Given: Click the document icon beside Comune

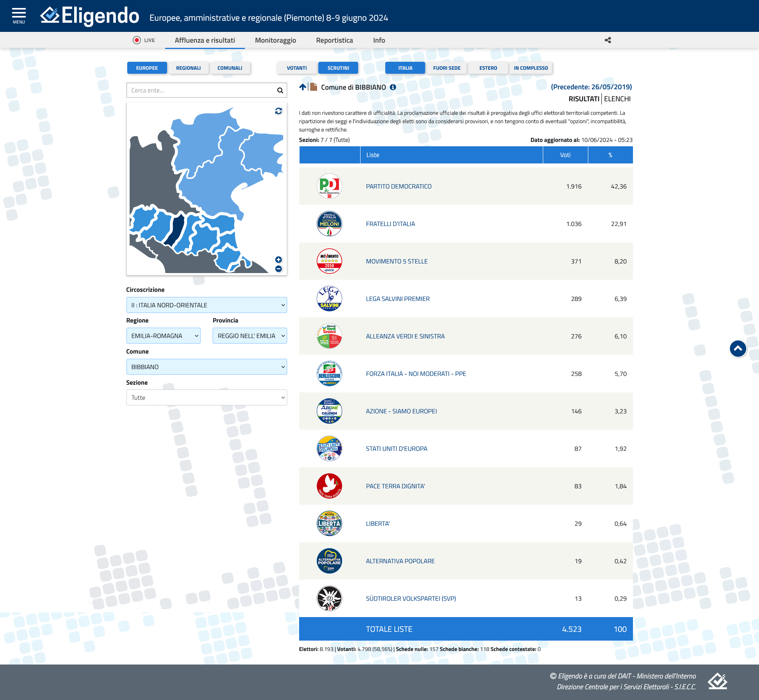Looking at the screenshot, I should coord(313,87).
